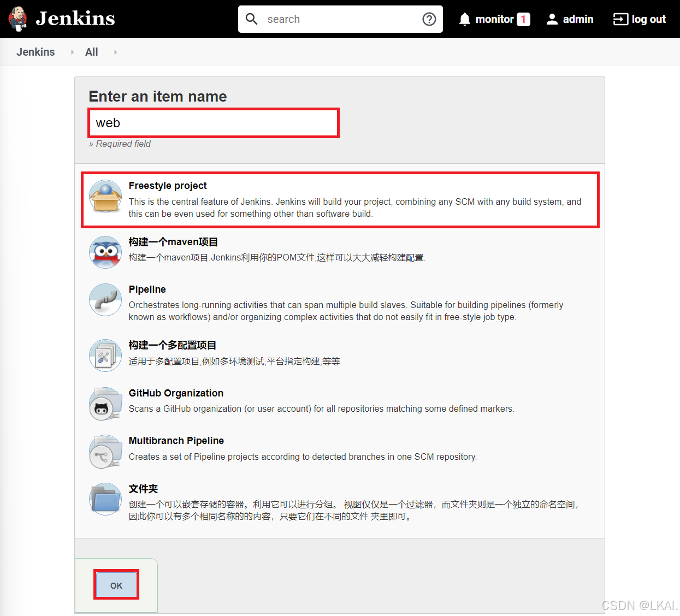Screen dimensions: 680x616
Task: Click the Jenkins butler logo
Action: (17, 19)
